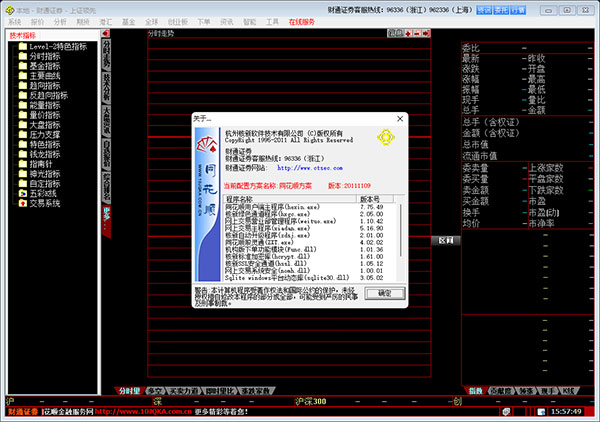Close the 关于 dialog with X
The width and height of the screenshot is (600, 422).
pyautogui.click(x=400, y=119)
